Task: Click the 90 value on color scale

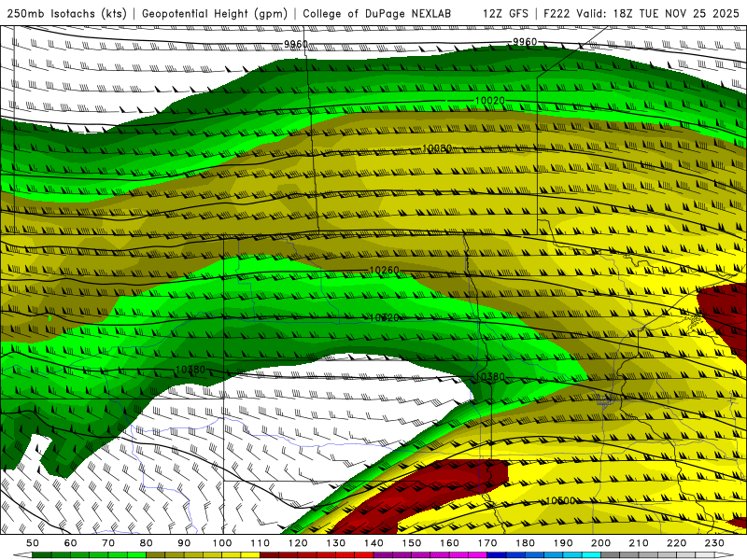Action: 184,543
